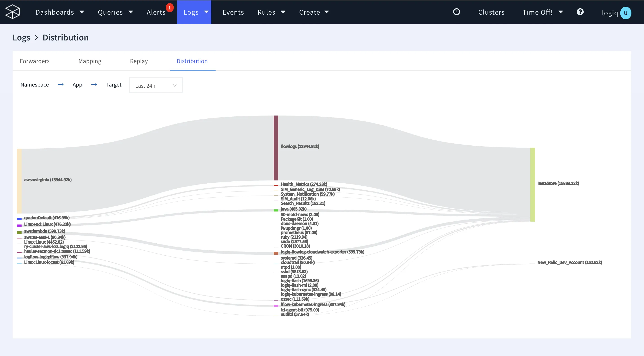The width and height of the screenshot is (644, 356).
Task: Click the lflow-kubernetes-ingress pink node marker
Action: coord(276,306)
